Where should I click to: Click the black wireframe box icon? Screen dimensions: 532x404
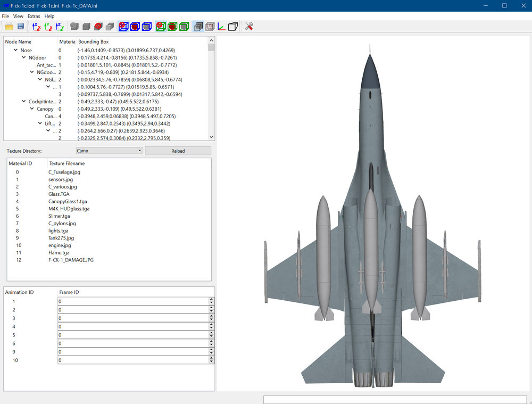233,27
